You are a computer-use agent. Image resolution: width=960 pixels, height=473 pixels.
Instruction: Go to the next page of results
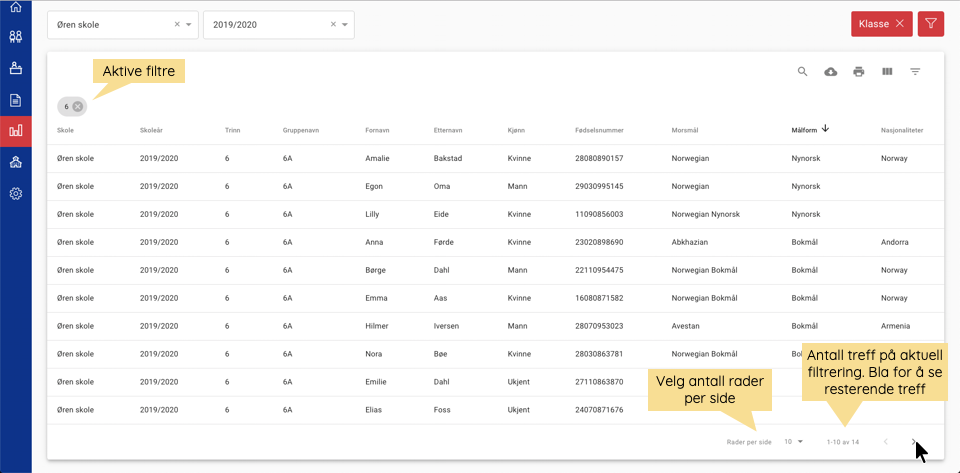[913, 442]
